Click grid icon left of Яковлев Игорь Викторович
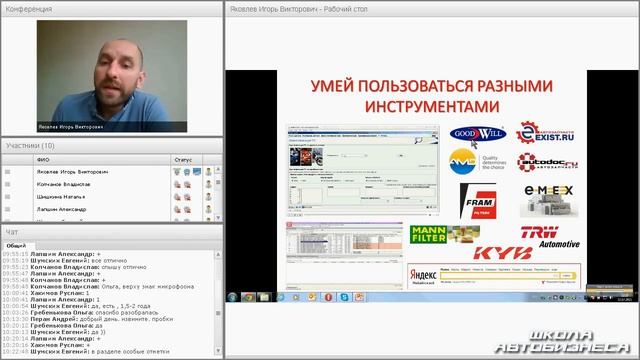The width and height of the screenshot is (640, 360). (7, 172)
